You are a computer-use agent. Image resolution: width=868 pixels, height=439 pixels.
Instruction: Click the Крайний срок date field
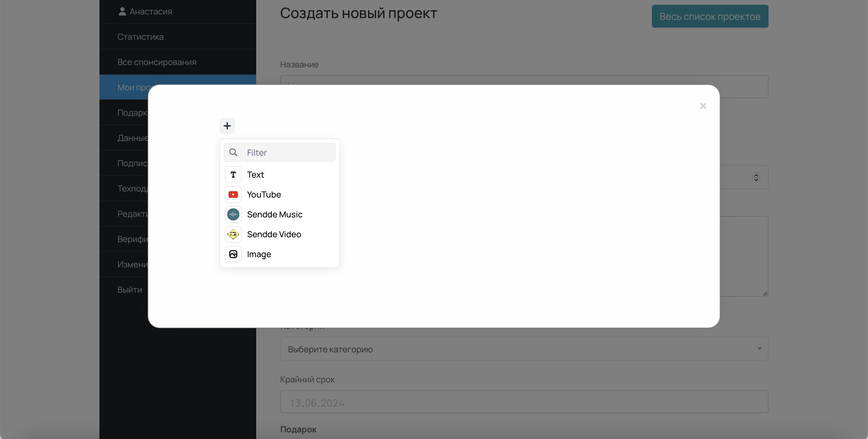(x=524, y=402)
